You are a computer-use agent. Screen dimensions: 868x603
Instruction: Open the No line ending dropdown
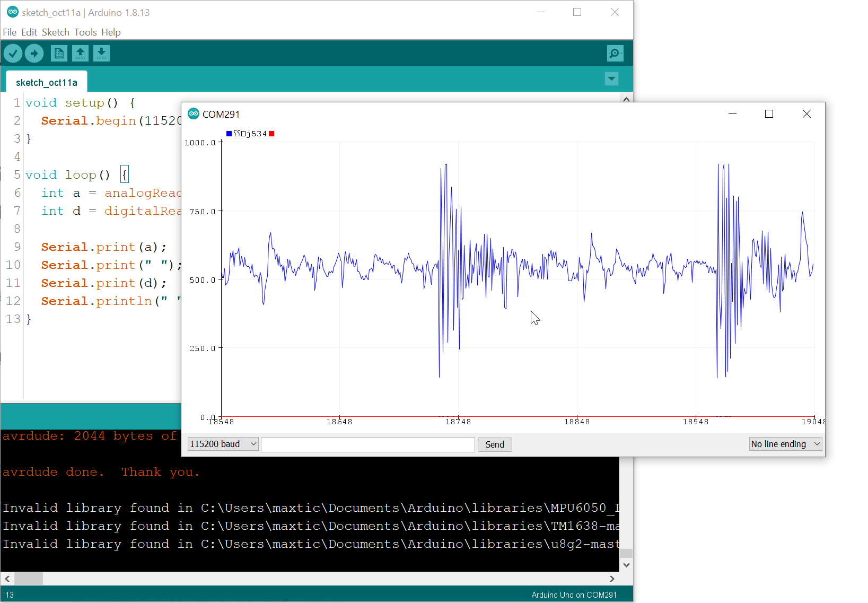click(x=785, y=444)
